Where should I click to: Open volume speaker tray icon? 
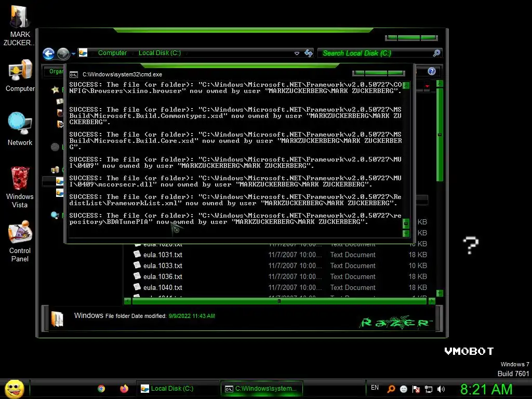click(x=441, y=389)
